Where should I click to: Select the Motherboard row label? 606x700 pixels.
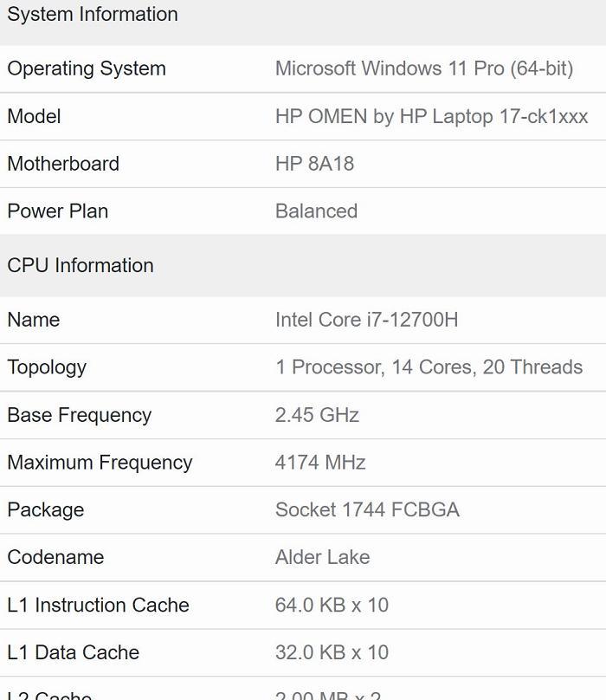coord(63,164)
